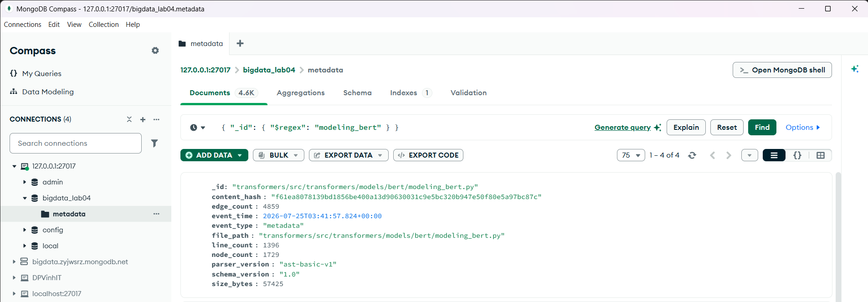Switch to the Aggregations tab
Screen dimensions: 868x302
point(301,92)
